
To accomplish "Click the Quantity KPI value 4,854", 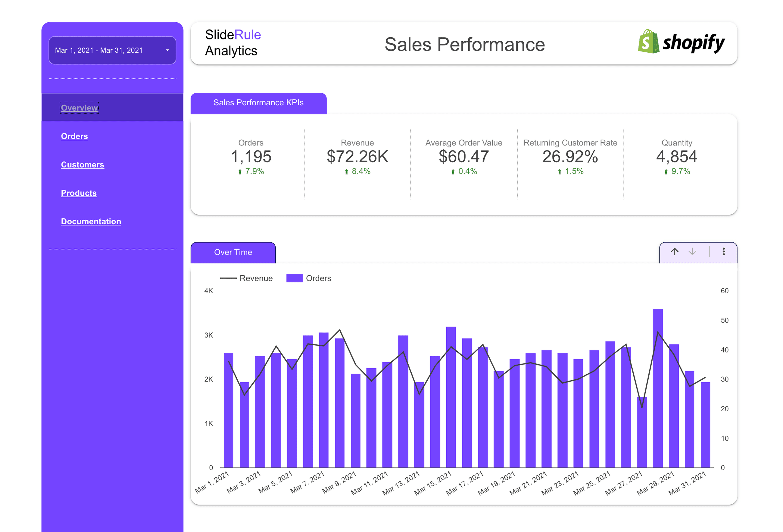I will click(x=676, y=157).
